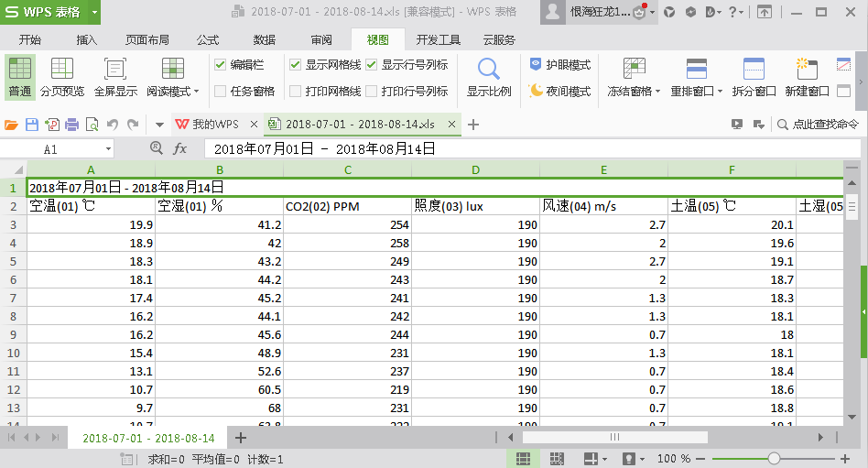The height and width of the screenshot is (468, 868).
Task: Enter Full Screen display (全屏显示)
Action: (115, 71)
